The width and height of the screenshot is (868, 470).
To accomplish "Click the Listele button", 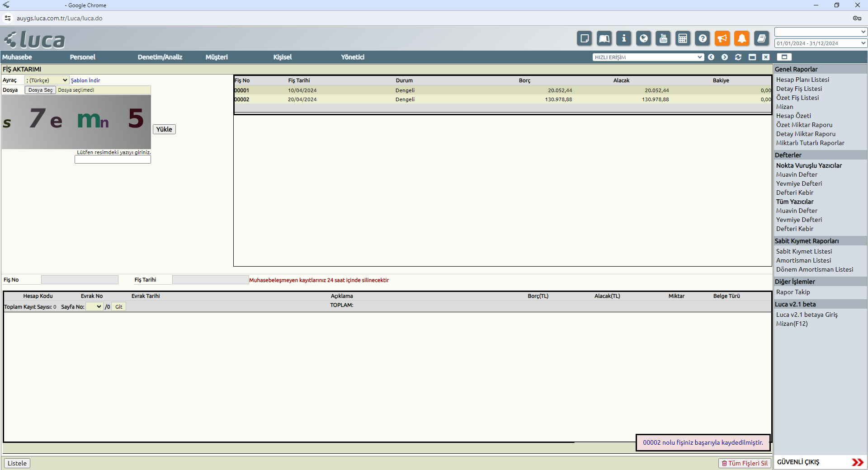I will [17, 463].
